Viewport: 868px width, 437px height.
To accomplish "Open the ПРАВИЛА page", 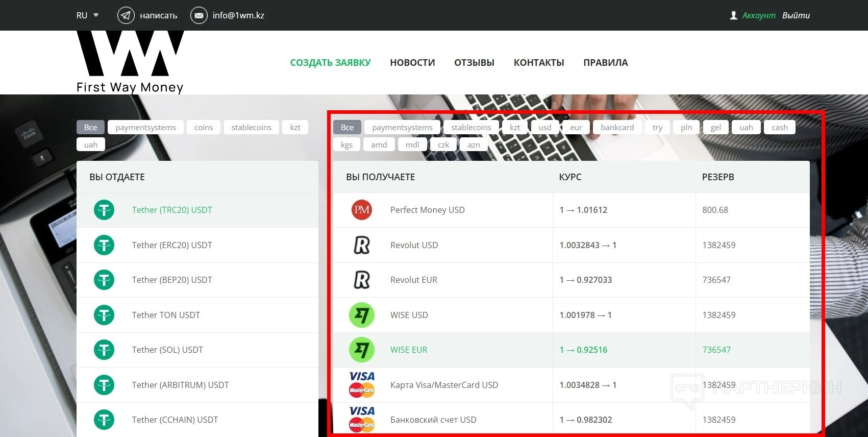I will click(606, 63).
